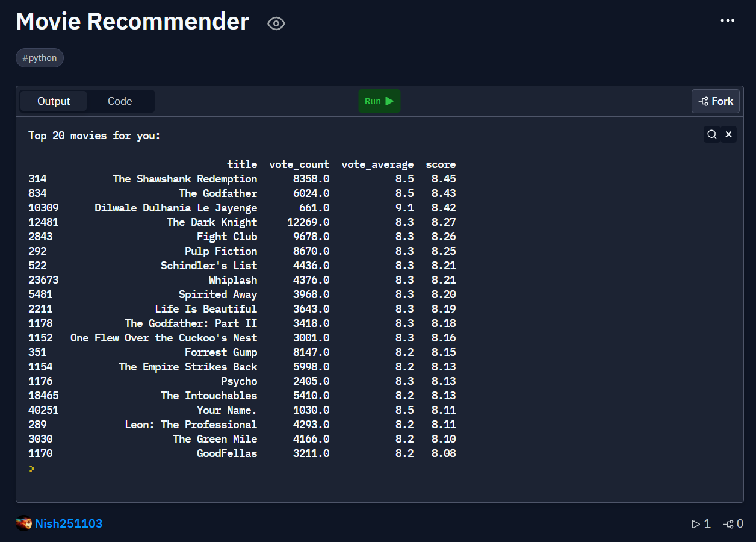Select Your Name. title

click(227, 410)
